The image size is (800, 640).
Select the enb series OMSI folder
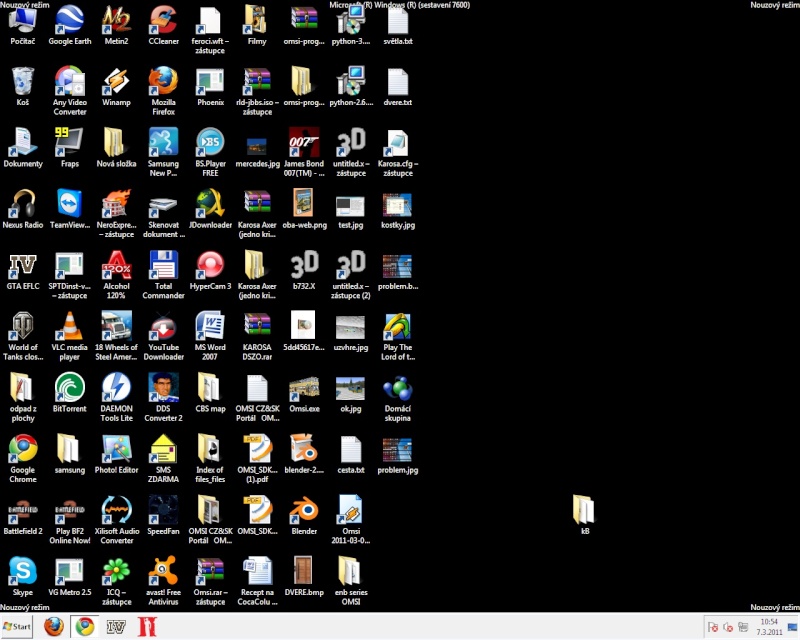click(351, 581)
